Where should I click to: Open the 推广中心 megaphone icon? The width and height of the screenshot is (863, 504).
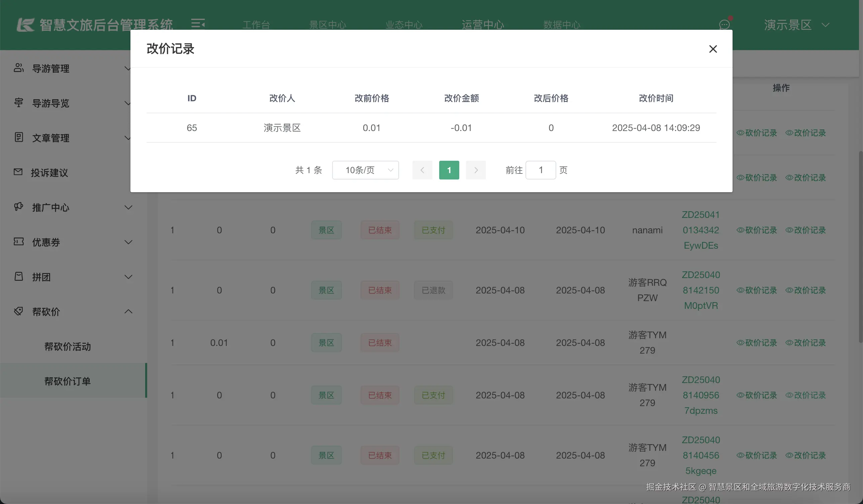click(x=19, y=207)
